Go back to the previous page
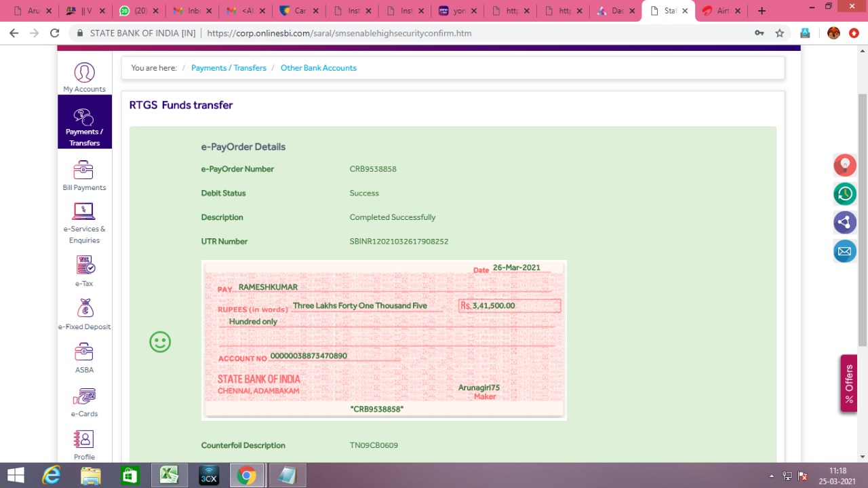 coord(14,33)
